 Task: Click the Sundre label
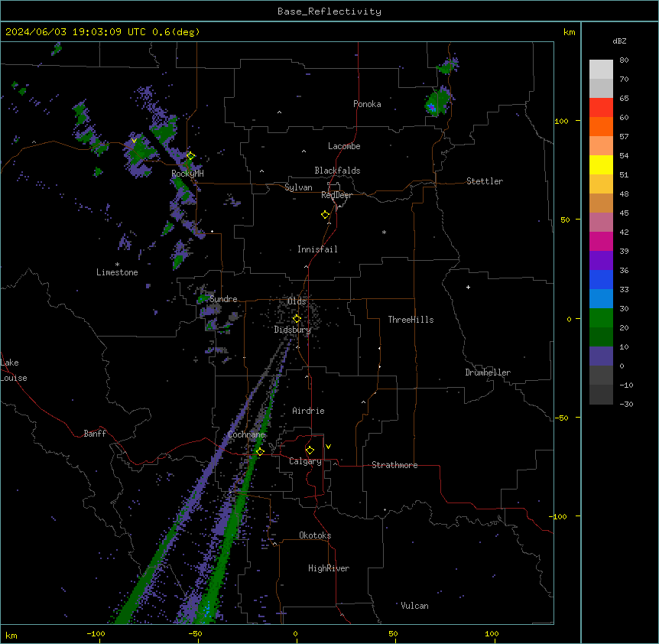click(x=223, y=299)
